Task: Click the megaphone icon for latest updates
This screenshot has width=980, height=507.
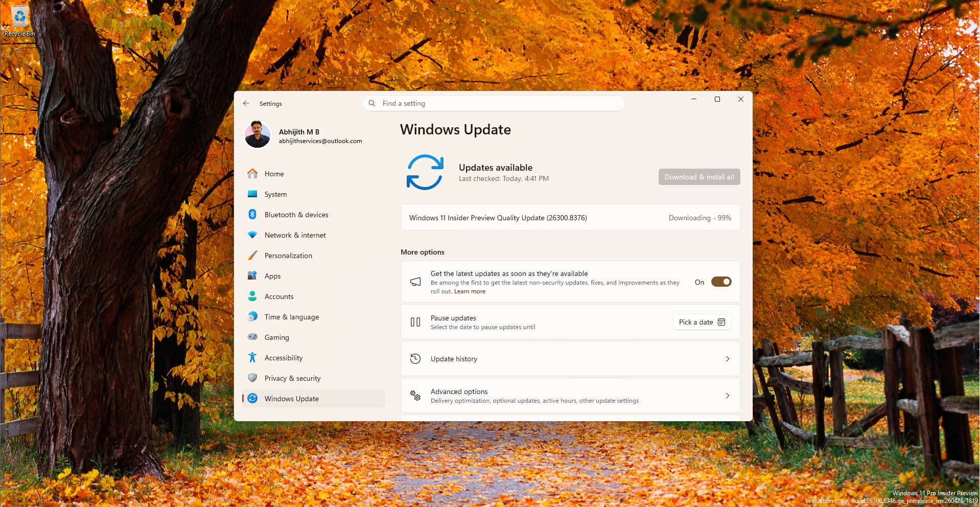Action: click(x=415, y=282)
